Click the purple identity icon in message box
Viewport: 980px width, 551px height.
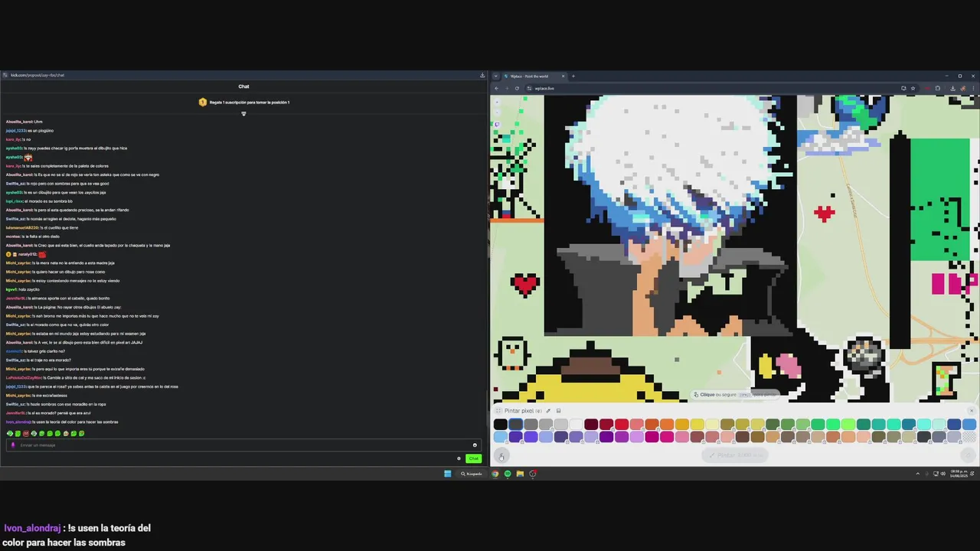pyautogui.click(x=13, y=445)
